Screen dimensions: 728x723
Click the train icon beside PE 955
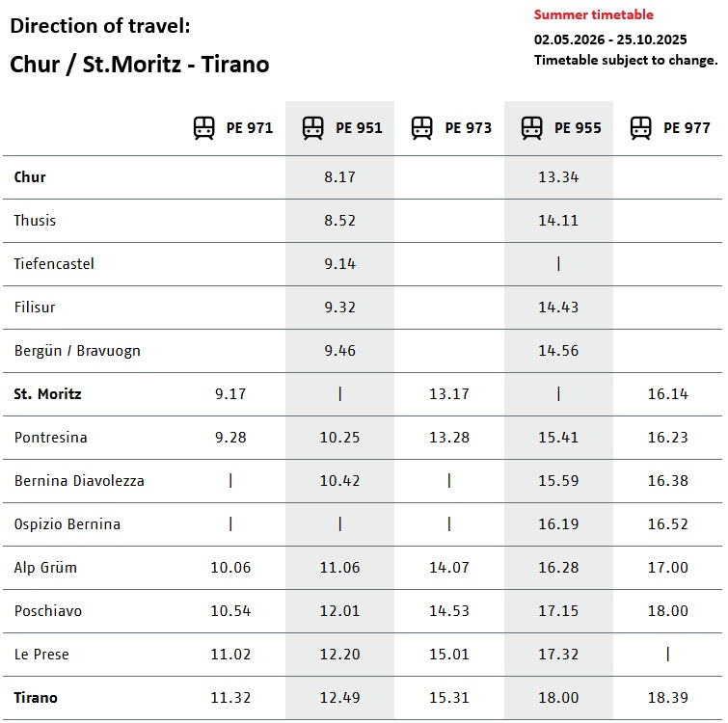(x=531, y=127)
